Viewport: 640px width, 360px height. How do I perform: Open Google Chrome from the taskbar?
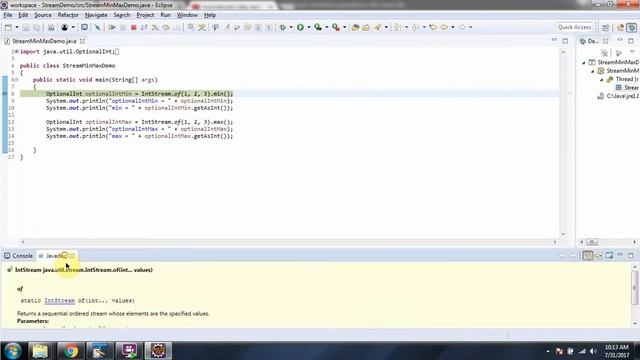click(71, 351)
